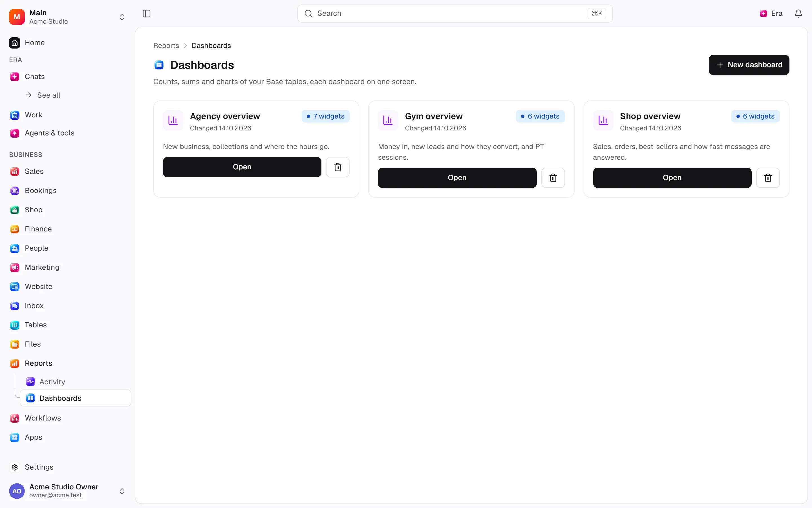Focus the Search field

pyautogui.click(x=455, y=14)
